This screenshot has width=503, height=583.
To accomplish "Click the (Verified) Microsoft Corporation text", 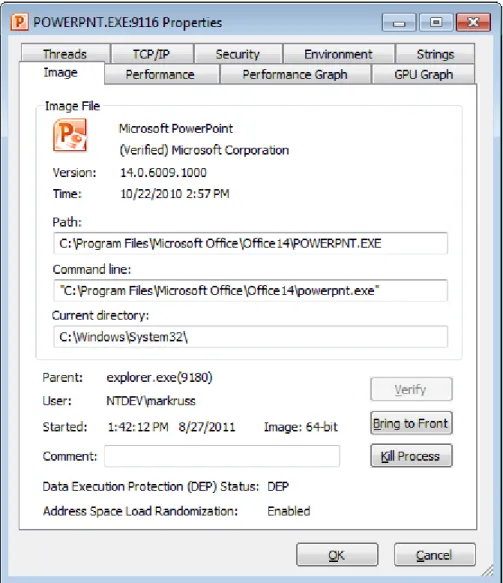I will tap(204, 150).
